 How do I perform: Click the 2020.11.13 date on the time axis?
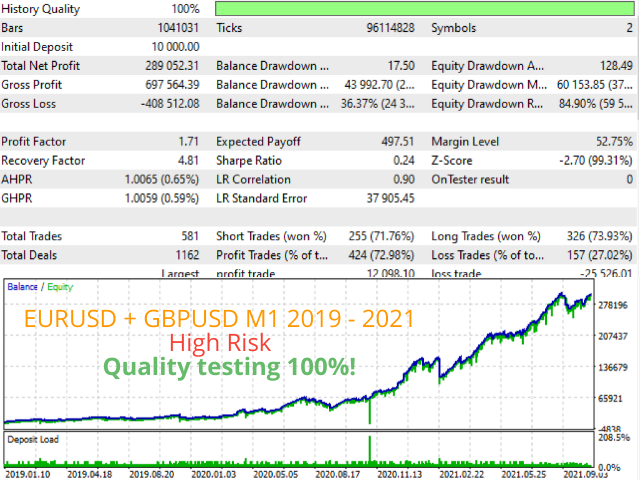coord(399,475)
